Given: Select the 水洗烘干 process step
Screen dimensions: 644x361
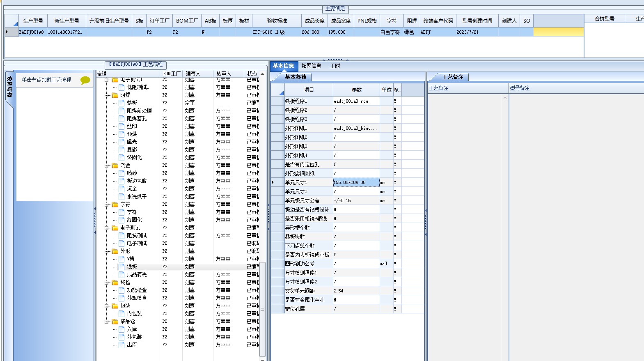Looking at the screenshot, I should (x=137, y=196).
